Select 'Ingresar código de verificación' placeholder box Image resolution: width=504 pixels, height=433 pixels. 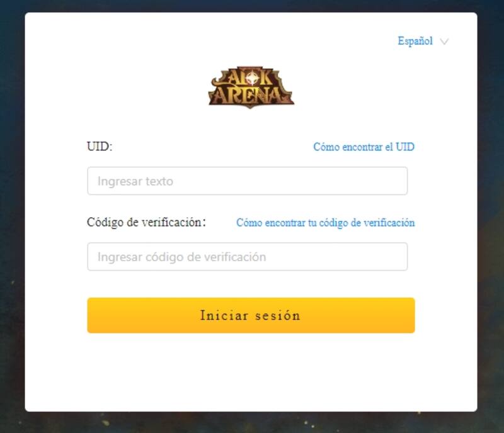pos(248,257)
